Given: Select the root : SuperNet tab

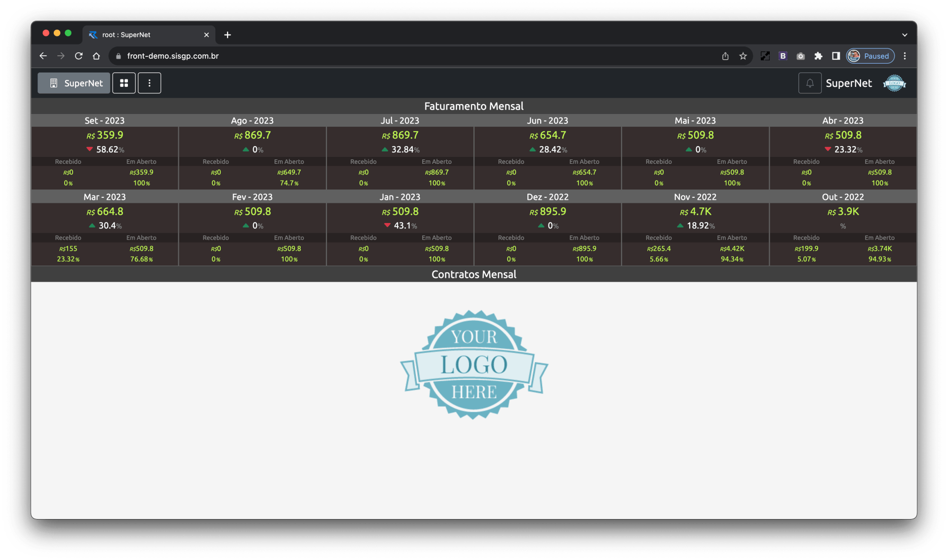Looking at the screenshot, I should tap(143, 35).
